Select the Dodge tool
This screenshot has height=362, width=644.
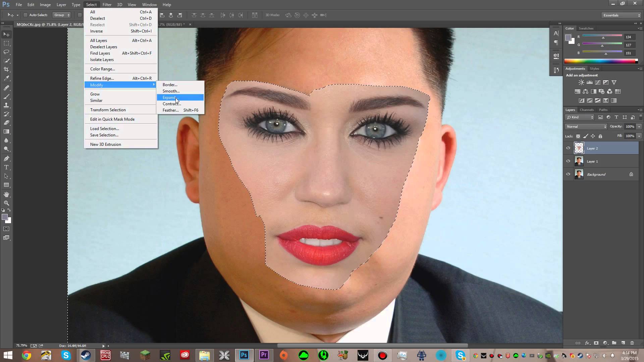(6, 149)
